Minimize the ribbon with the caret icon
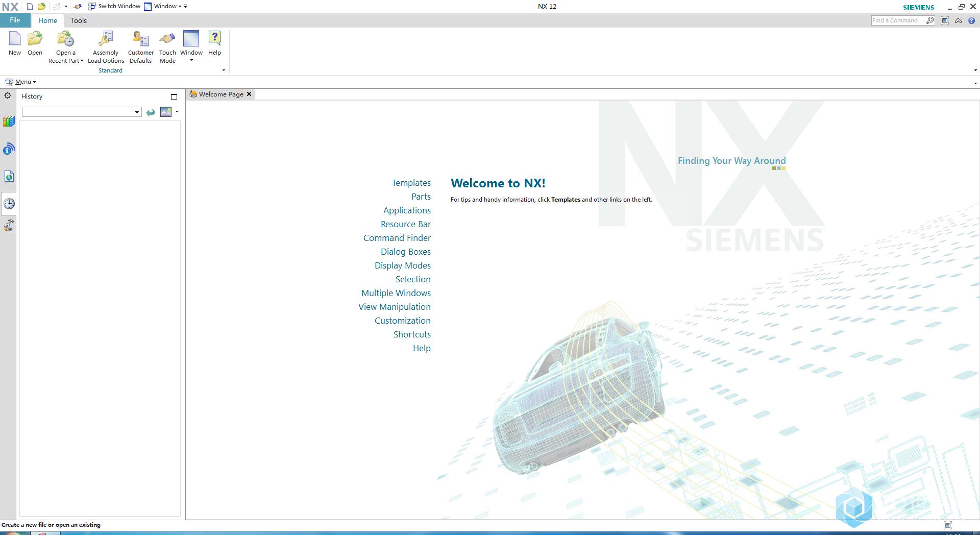This screenshot has height=535, width=980. coord(958,20)
